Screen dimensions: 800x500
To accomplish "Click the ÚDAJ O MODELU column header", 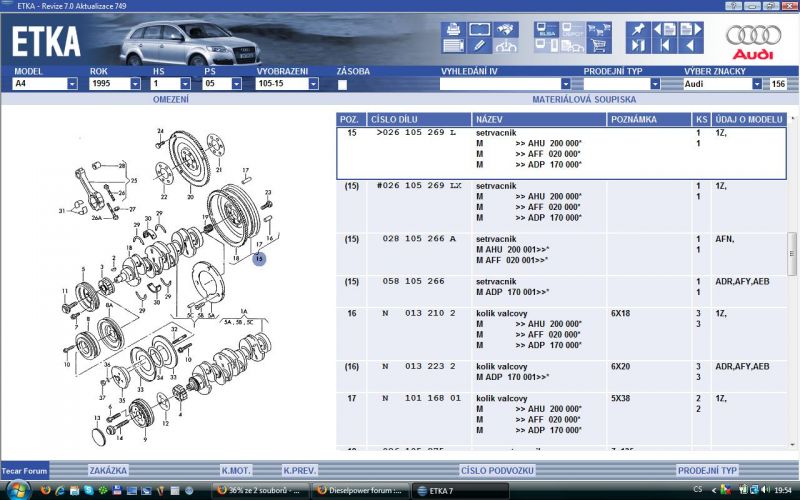I will (749, 119).
